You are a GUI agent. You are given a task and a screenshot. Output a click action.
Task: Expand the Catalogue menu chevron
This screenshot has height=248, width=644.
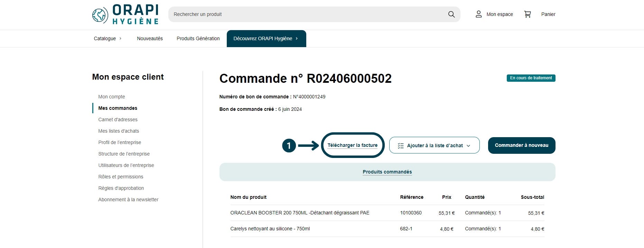pos(120,38)
